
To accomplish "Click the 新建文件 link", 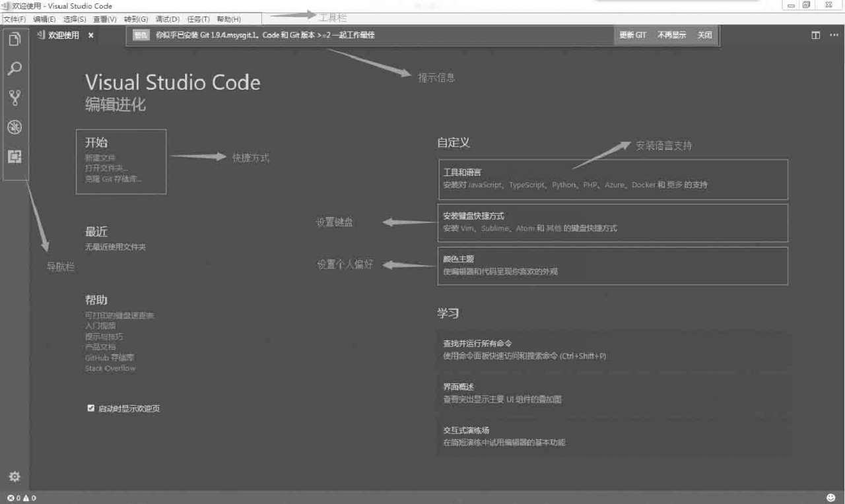I will pyautogui.click(x=100, y=158).
